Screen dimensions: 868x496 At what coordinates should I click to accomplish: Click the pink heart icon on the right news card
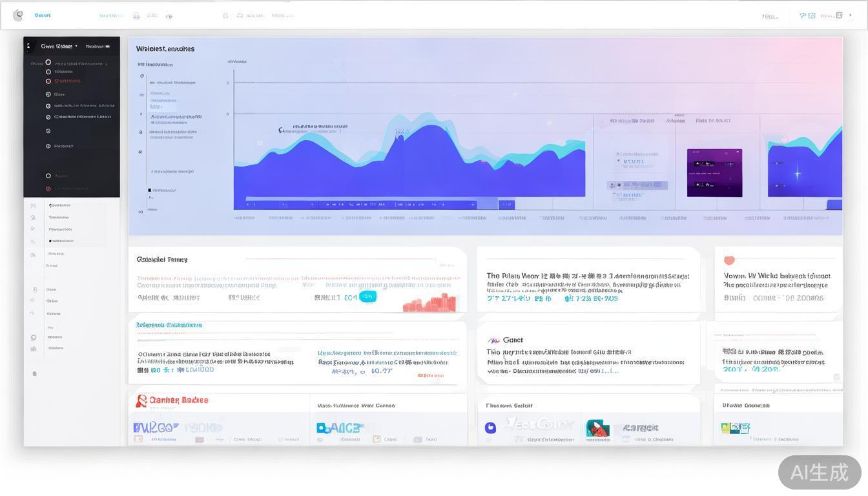[x=729, y=260]
